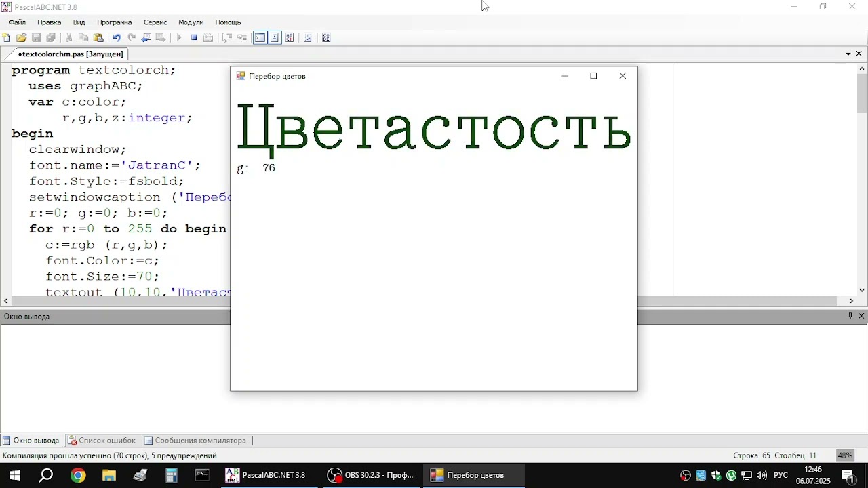Click the Cut scissors icon

68,38
